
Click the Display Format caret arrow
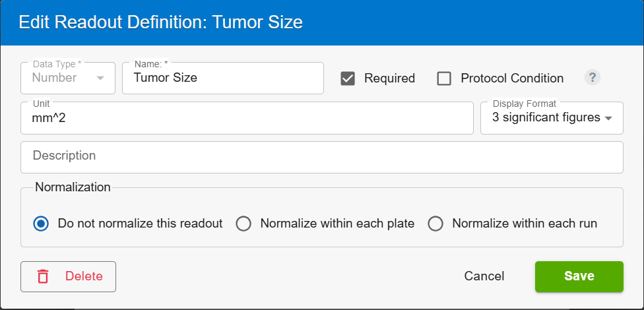[x=608, y=118]
